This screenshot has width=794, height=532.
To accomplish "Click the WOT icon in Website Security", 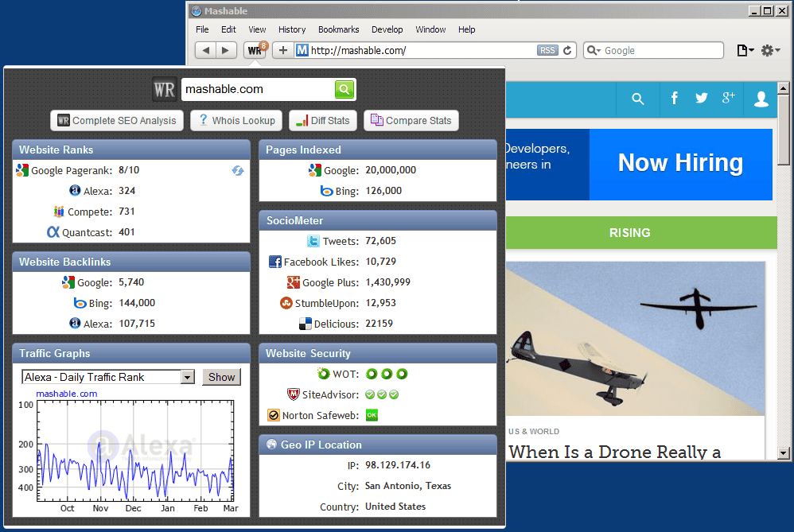I will pos(323,374).
